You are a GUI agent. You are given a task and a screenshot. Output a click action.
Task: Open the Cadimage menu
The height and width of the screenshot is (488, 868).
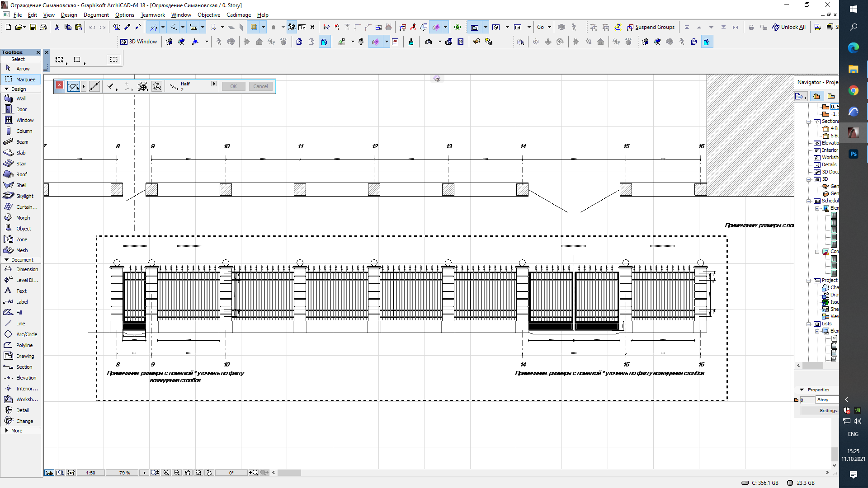pyautogui.click(x=238, y=15)
